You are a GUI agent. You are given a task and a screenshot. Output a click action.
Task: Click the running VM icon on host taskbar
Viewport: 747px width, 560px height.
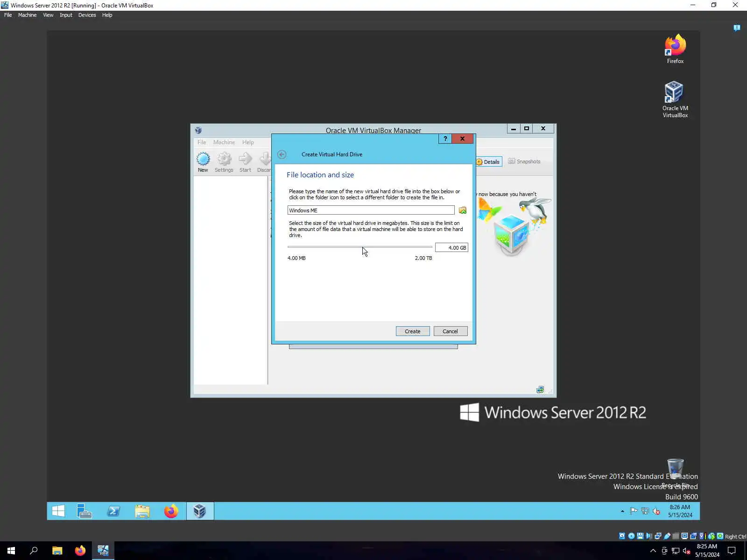tap(103, 551)
